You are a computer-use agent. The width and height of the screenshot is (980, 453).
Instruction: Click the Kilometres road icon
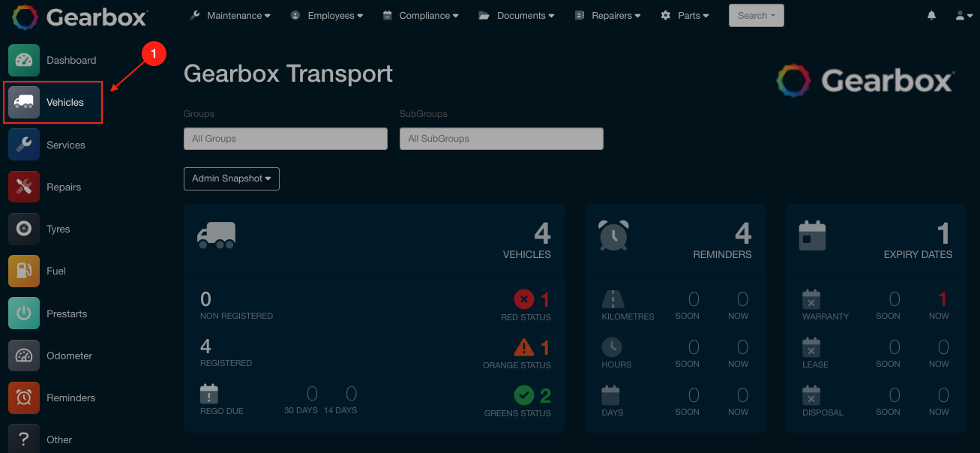click(613, 298)
